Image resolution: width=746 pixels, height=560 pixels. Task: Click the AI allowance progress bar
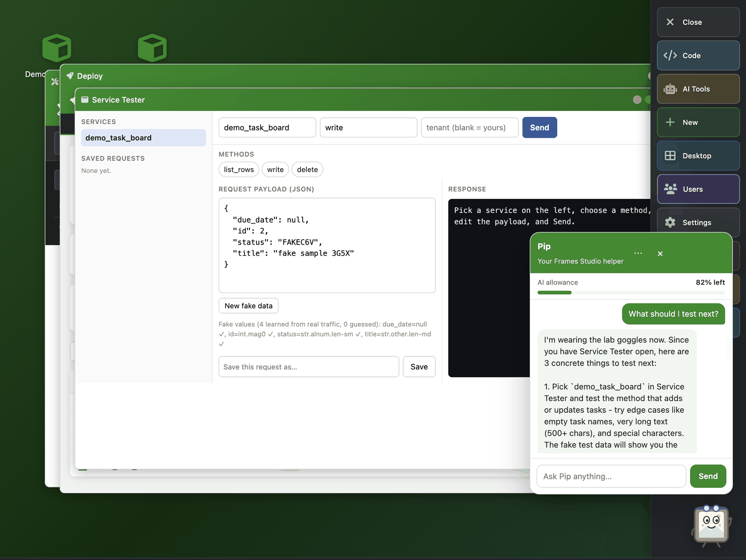pyautogui.click(x=631, y=293)
